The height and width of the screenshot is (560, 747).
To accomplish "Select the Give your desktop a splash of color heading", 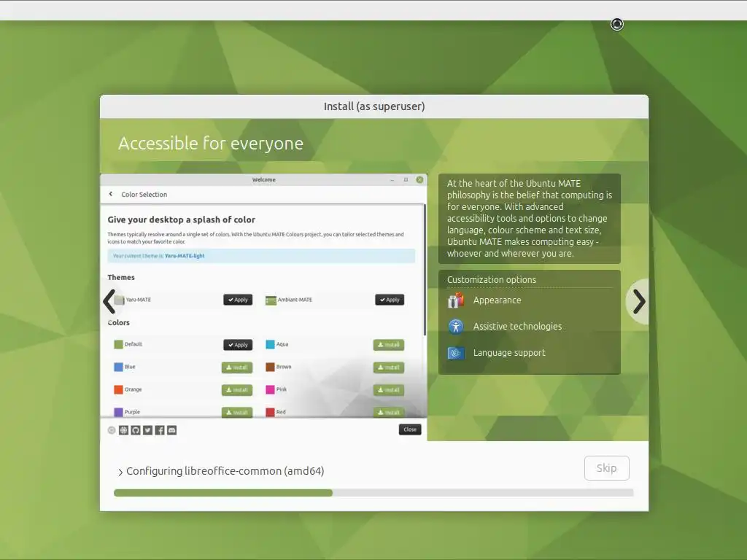I will pos(181,219).
